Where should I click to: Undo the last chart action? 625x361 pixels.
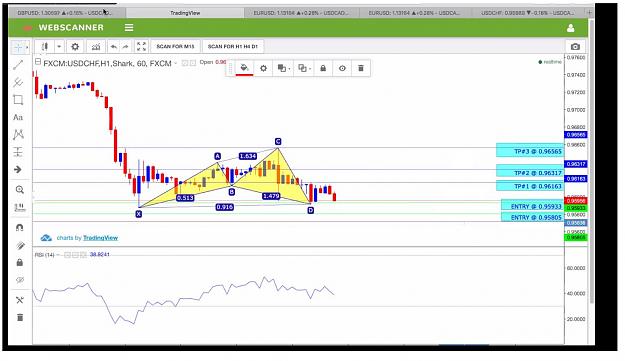click(x=114, y=47)
